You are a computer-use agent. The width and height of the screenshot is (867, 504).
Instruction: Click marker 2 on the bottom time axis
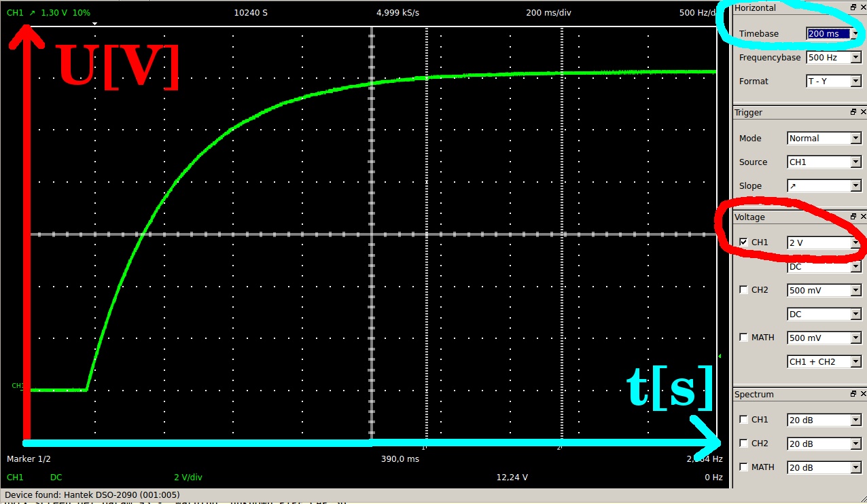[x=559, y=447]
